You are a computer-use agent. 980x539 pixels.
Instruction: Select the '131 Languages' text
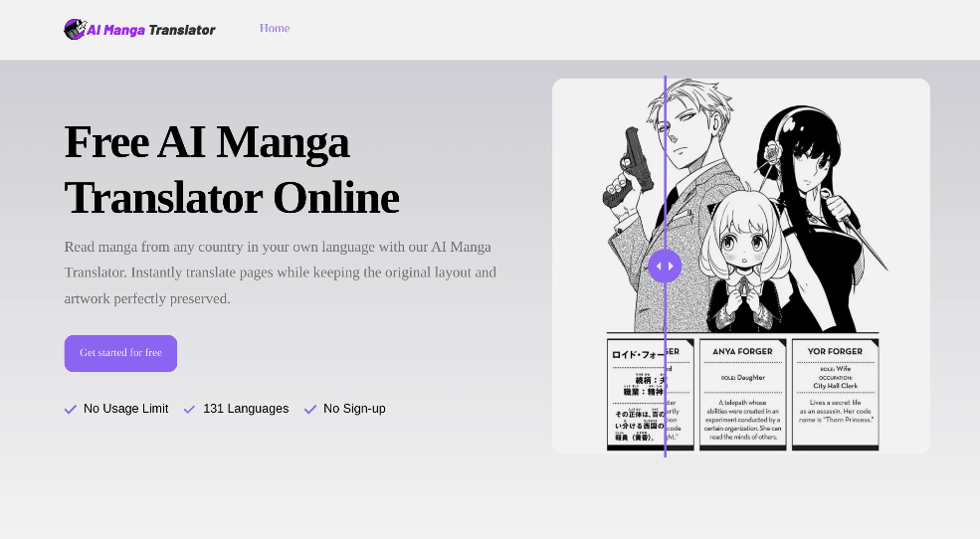point(246,409)
